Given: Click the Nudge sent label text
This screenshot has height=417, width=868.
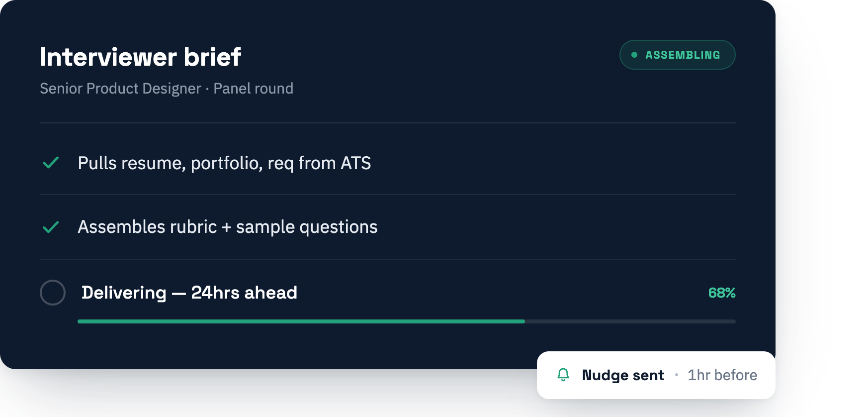Looking at the screenshot, I should click(623, 375).
